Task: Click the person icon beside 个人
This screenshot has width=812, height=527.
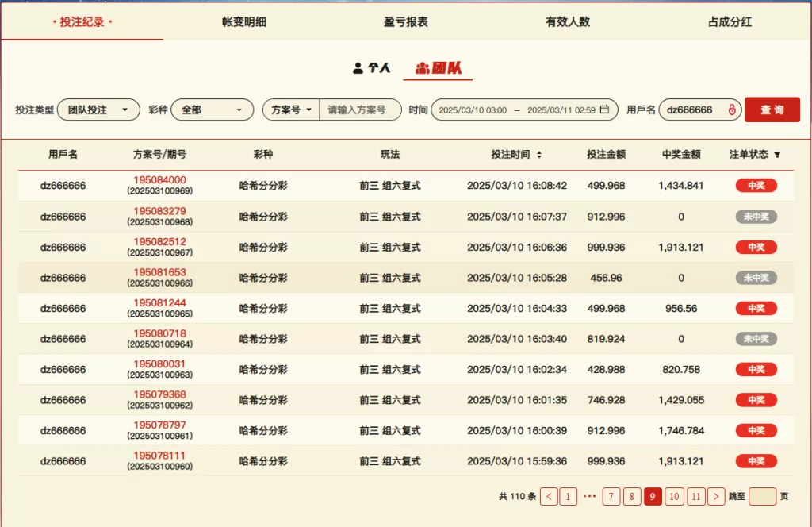Action: click(x=358, y=68)
